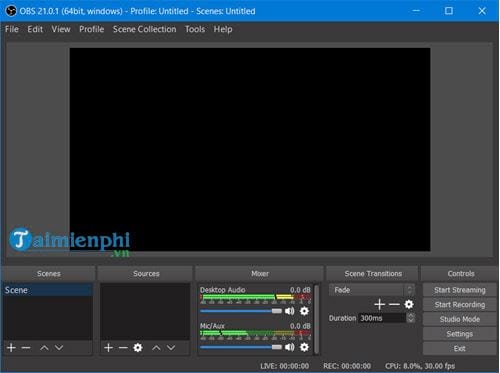Viewport: 500px width, 373px height.
Task: Click the Controls panel header
Action: 461,274
